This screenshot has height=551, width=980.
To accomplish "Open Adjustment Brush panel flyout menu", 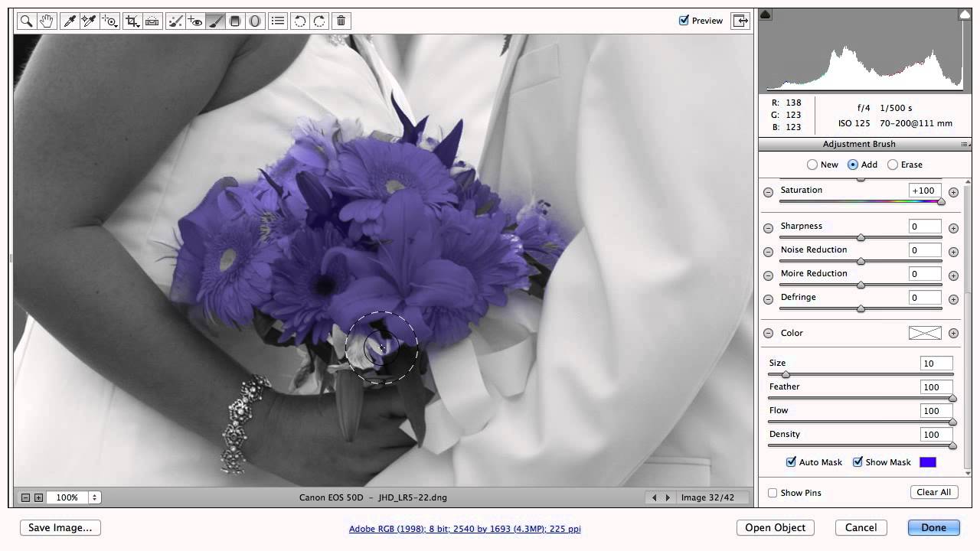I will click(965, 144).
